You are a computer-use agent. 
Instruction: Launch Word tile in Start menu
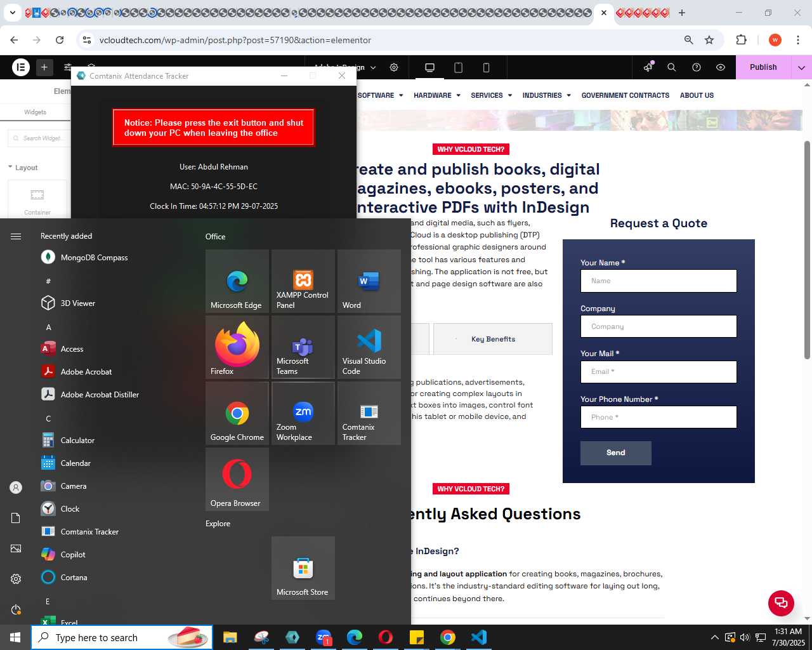(x=369, y=281)
